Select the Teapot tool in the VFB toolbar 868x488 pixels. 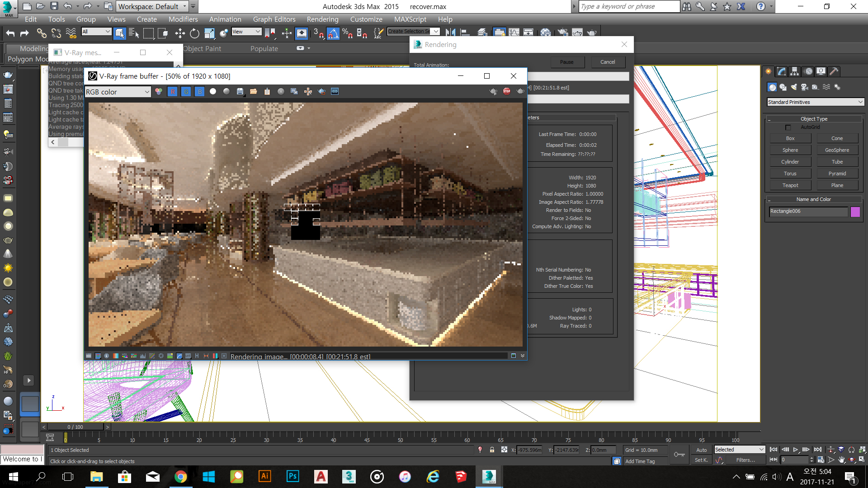[321, 91]
